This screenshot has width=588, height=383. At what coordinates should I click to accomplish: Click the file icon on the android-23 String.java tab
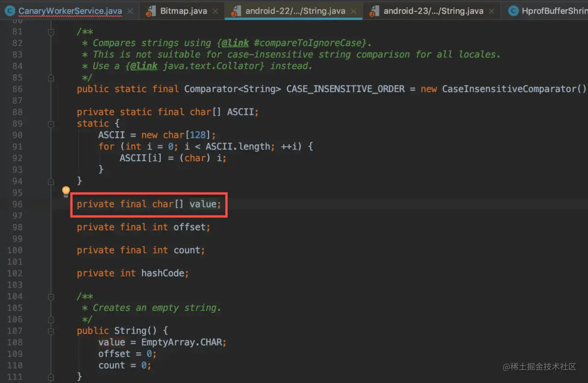[374, 11]
